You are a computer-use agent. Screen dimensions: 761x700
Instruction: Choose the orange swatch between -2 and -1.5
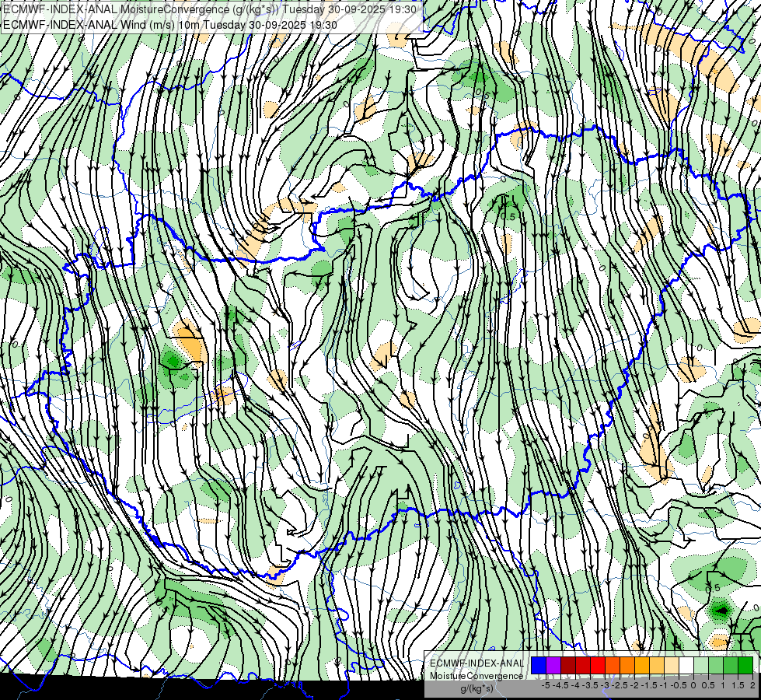(627, 666)
